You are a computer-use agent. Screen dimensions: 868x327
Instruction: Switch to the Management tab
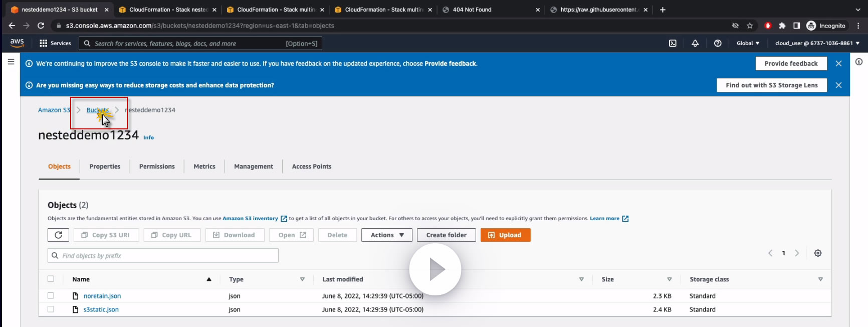click(x=254, y=167)
